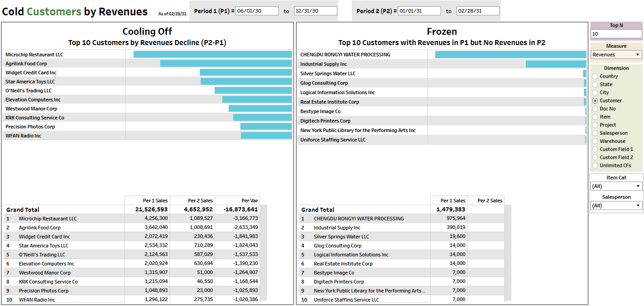
Task: Open the Salesperson filter dropdown
Action: 616,206
